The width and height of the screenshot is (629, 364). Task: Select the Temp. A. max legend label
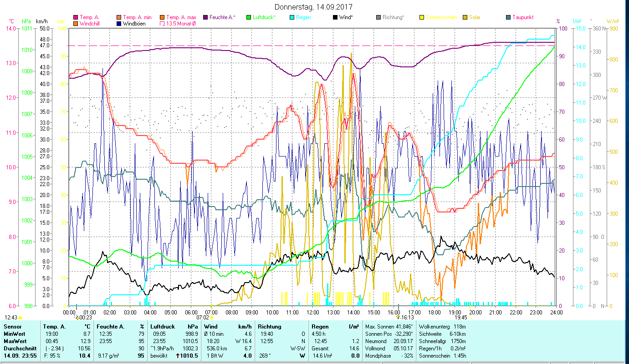pyautogui.click(x=181, y=17)
